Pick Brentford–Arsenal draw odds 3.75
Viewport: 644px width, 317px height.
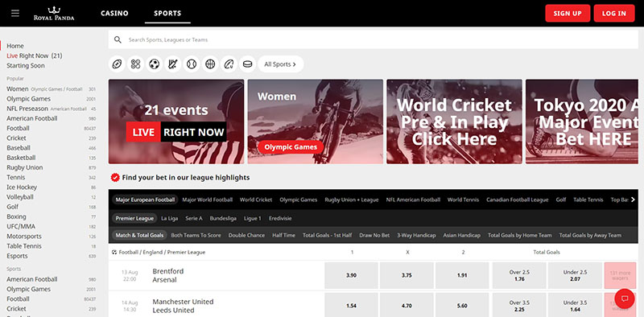point(407,275)
